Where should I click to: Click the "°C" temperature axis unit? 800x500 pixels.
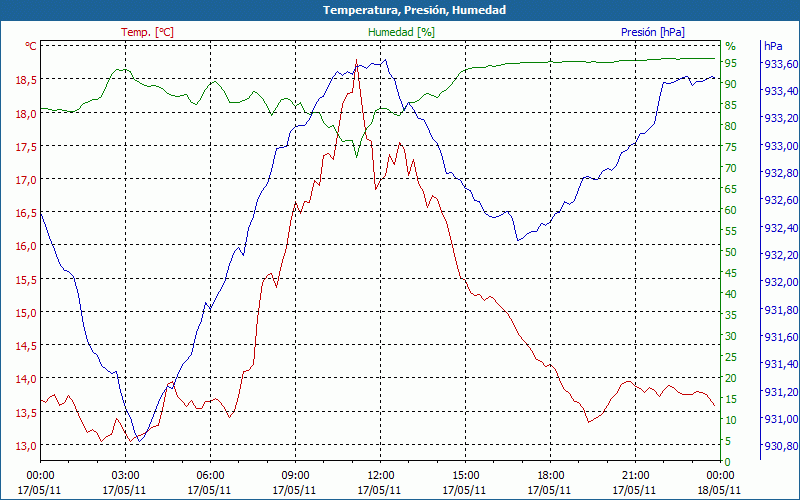point(31,46)
